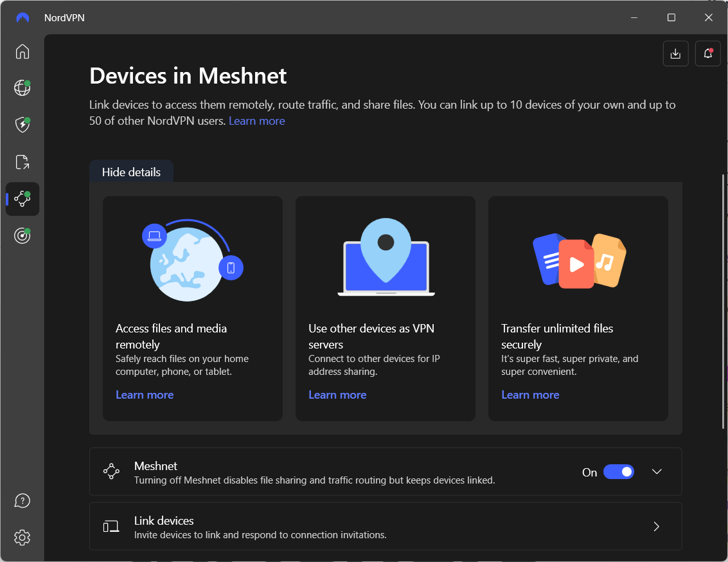Screen dimensions: 728x562
Task: Click 'Transfer unlimited files securely' title
Action: coord(557,336)
